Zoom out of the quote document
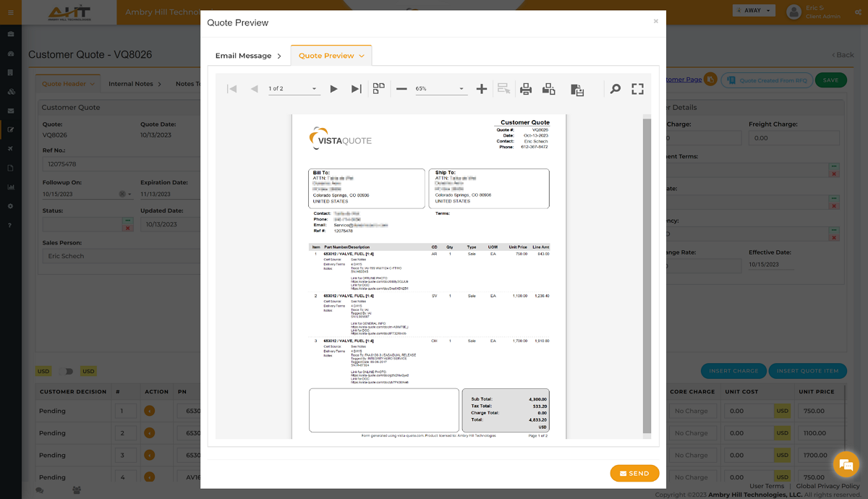This screenshot has height=499, width=868. coord(401,89)
